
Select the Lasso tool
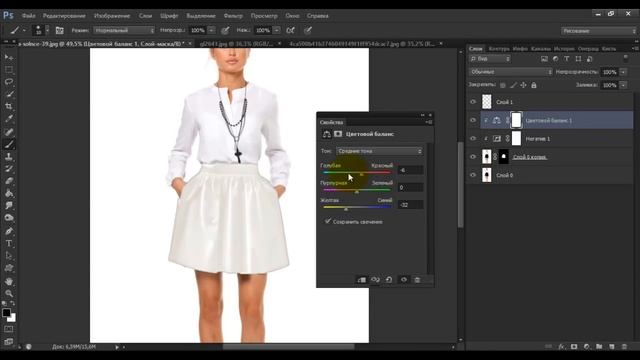[x=9, y=82]
